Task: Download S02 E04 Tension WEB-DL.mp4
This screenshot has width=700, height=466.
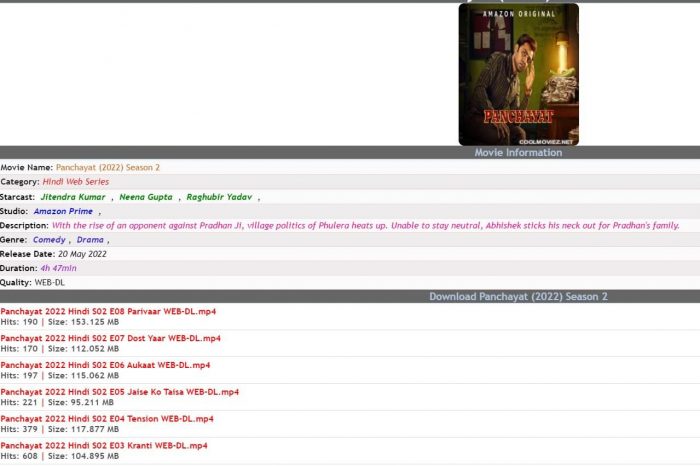Action: pos(107,419)
